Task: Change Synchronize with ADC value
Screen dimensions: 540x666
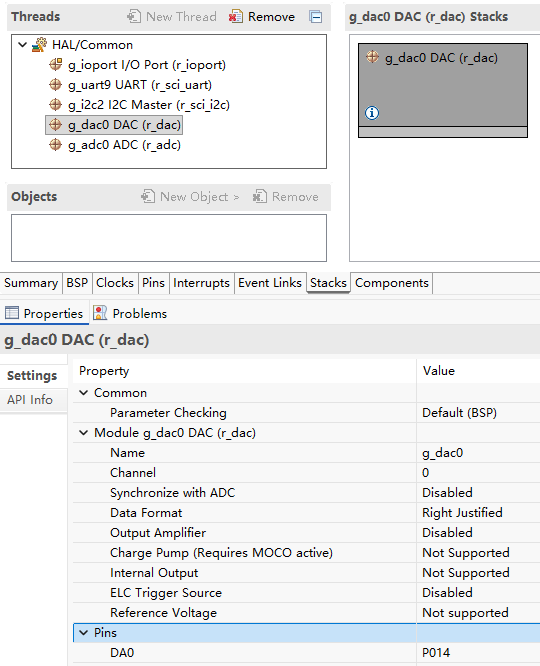Action: tap(478, 493)
